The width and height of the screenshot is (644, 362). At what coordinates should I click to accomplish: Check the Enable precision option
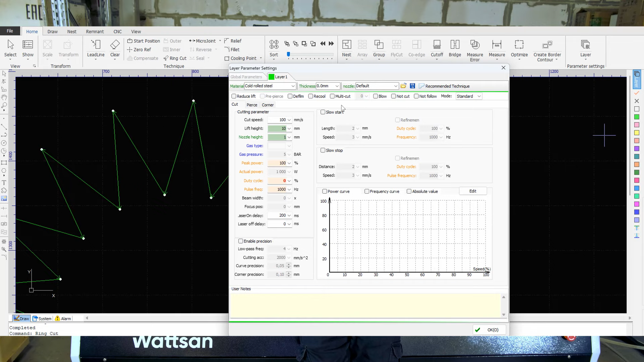(241, 241)
